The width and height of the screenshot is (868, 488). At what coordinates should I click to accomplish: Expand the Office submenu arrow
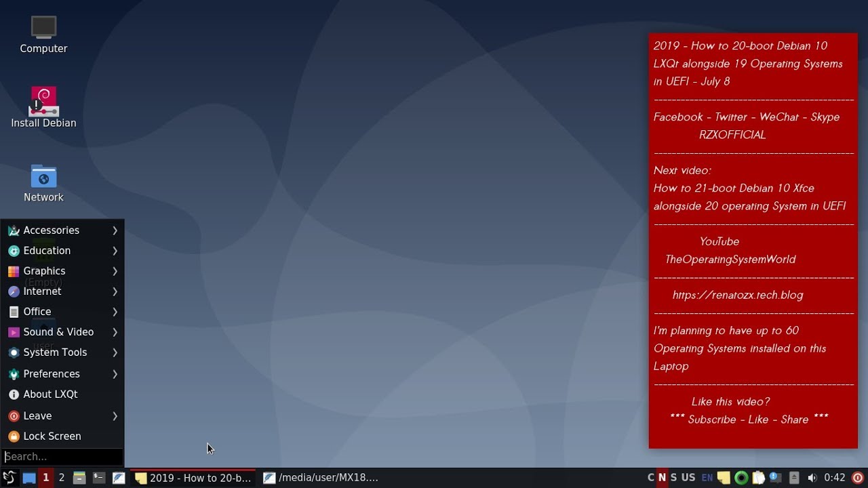click(x=115, y=312)
